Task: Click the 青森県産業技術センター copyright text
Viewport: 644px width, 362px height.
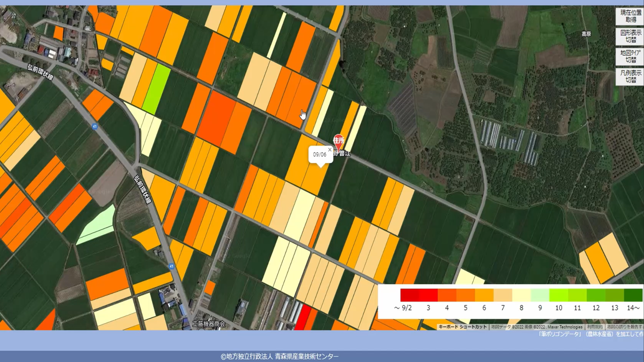Action: point(307,356)
